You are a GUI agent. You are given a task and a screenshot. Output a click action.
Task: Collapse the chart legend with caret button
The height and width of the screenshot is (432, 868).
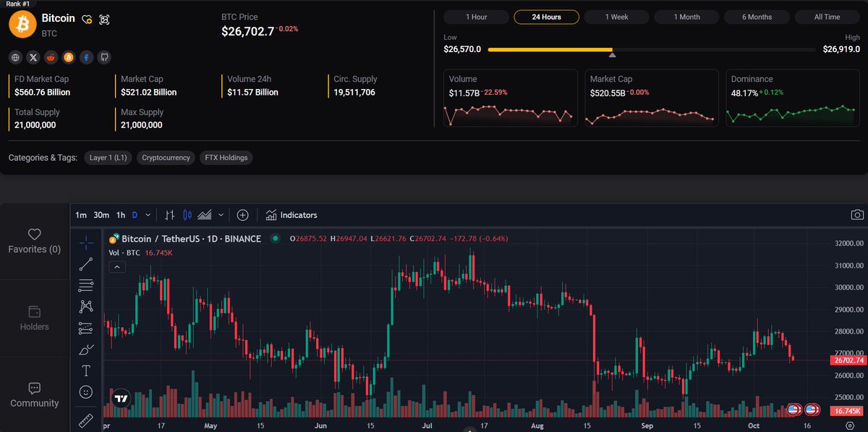click(x=117, y=267)
